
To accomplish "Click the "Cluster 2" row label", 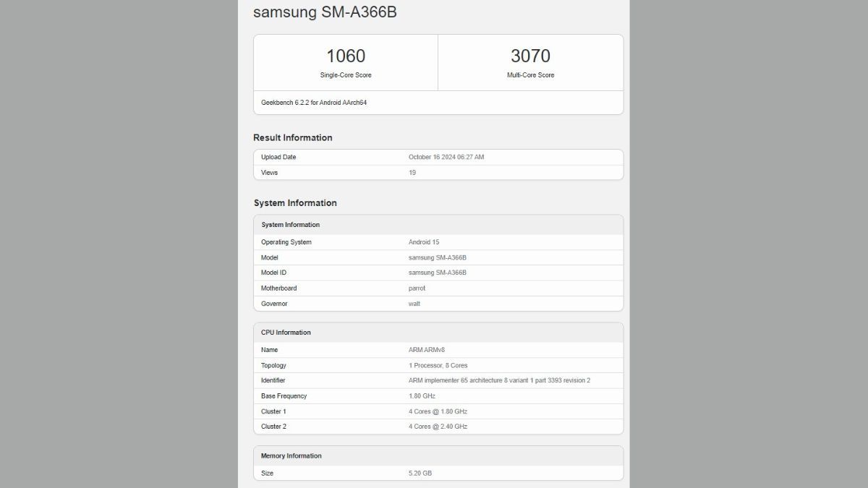I will point(273,427).
